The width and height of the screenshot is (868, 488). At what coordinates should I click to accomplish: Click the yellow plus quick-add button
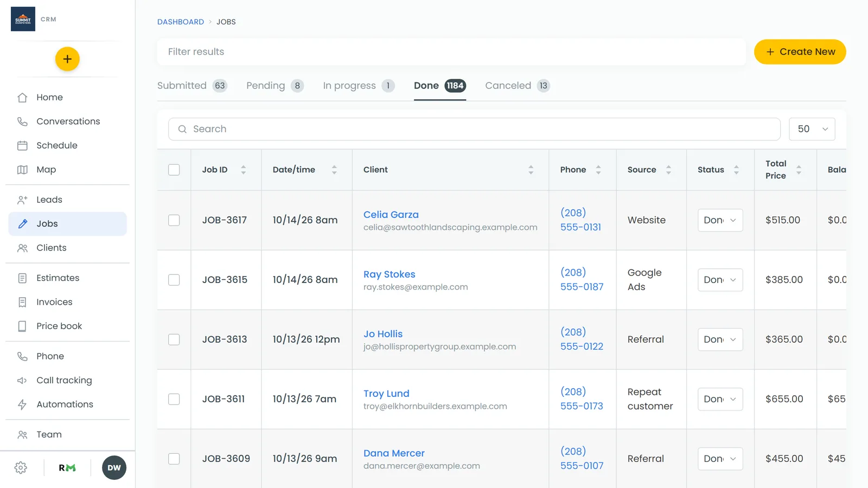[67, 59]
